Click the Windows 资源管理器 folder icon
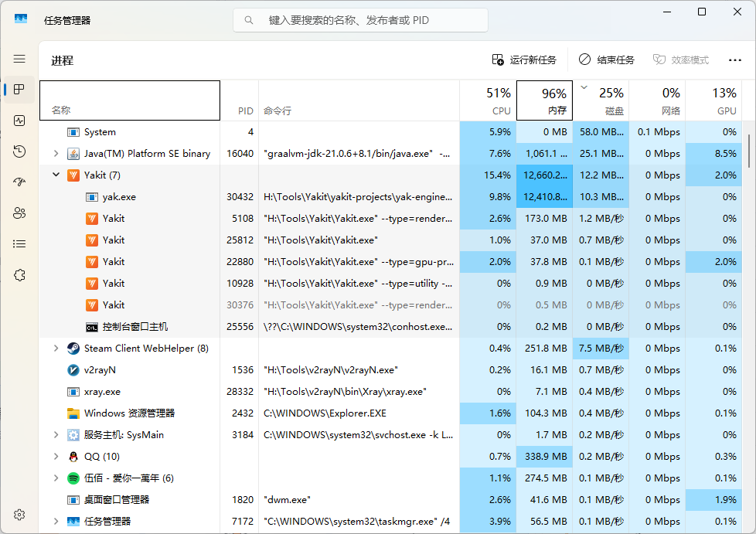Image resolution: width=756 pixels, height=534 pixels. tap(73, 413)
